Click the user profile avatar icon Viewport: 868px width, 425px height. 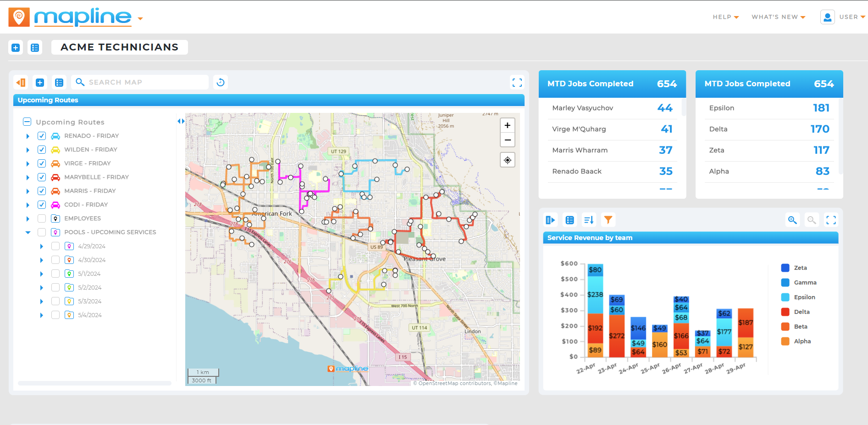(x=827, y=17)
